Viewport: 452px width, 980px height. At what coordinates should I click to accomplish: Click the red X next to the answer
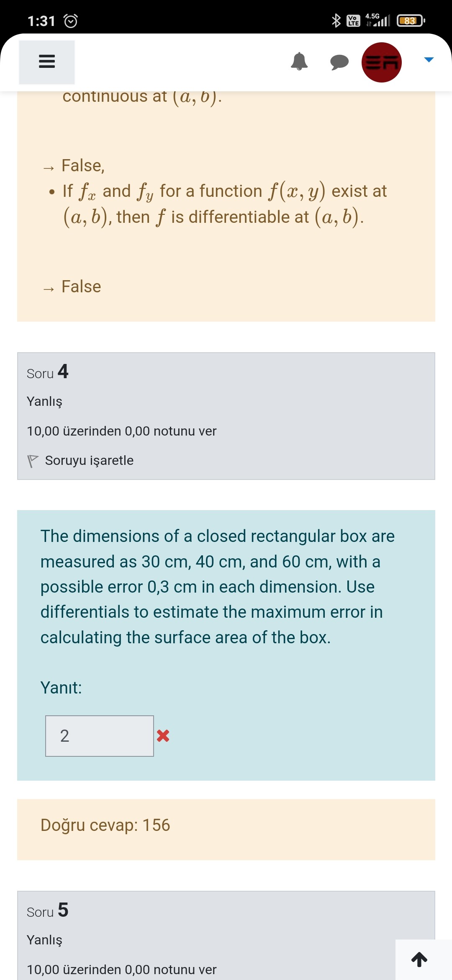tap(164, 735)
